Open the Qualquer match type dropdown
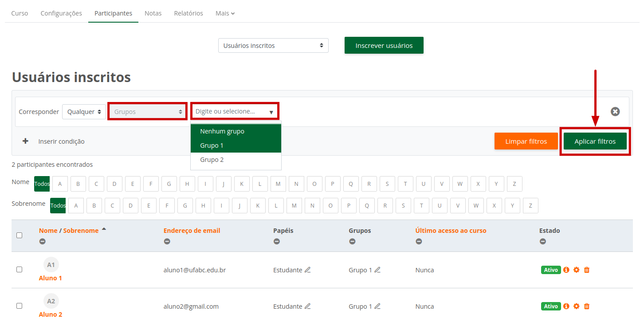The width and height of the screenshot is (644, 326). point(84,112)
